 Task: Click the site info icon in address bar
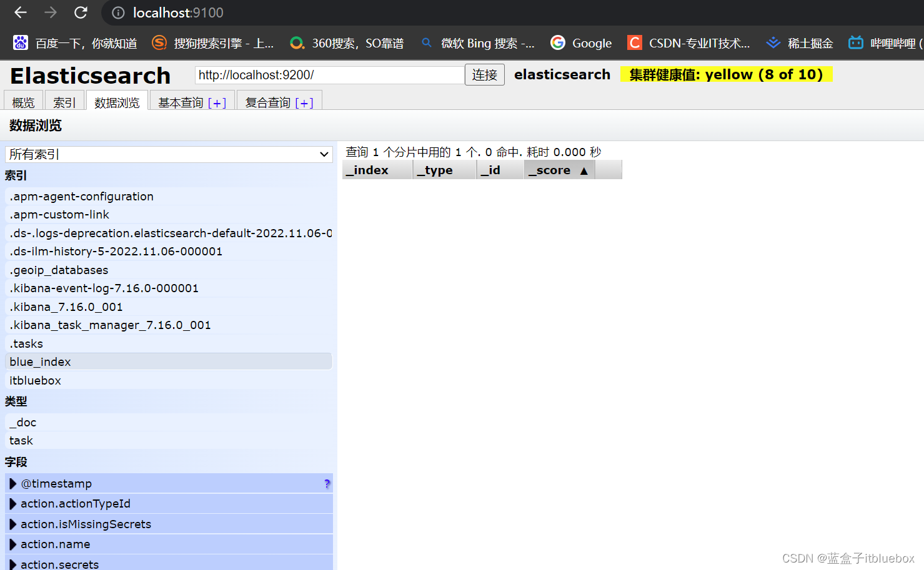[118, 12]
